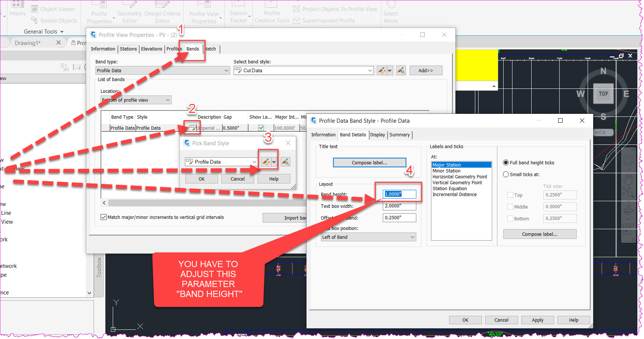
Task: Click the Isolate Objects tool
Action: click(58, 20)
